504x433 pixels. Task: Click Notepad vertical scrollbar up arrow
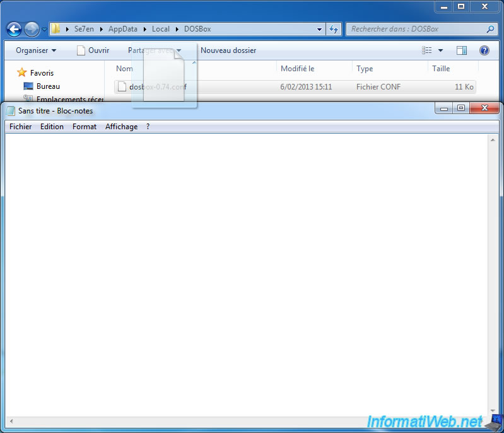[493, 140]
